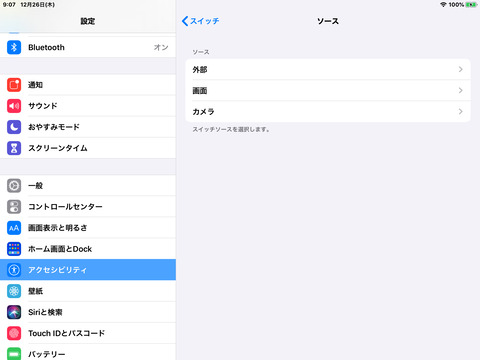Image resolution: width=480 pixels, height=360 pixels.
Task: Open the 通知 notifications icon
Action: coord(14,85)
